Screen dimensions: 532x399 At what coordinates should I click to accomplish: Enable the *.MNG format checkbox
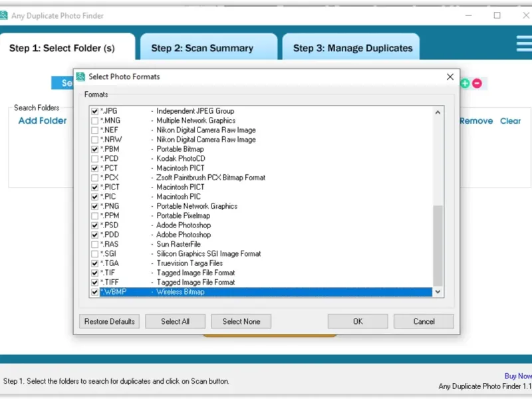click(x=94, y=121)
